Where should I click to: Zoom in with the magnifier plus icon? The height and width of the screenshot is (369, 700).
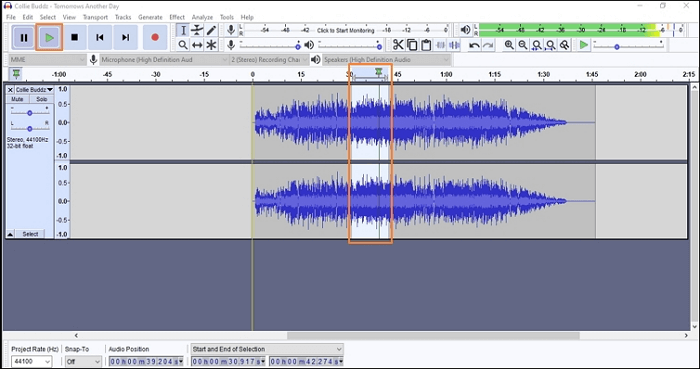pos(509,45)
